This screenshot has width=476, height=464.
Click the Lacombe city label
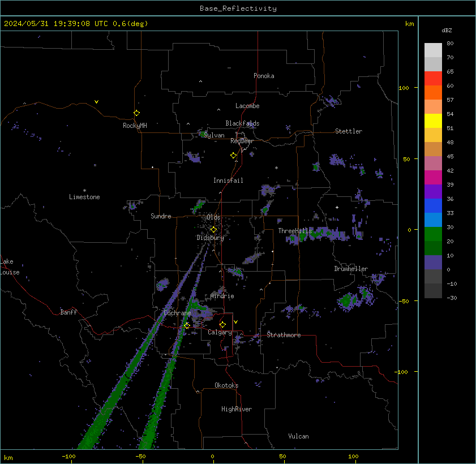(x=247, y=106)
